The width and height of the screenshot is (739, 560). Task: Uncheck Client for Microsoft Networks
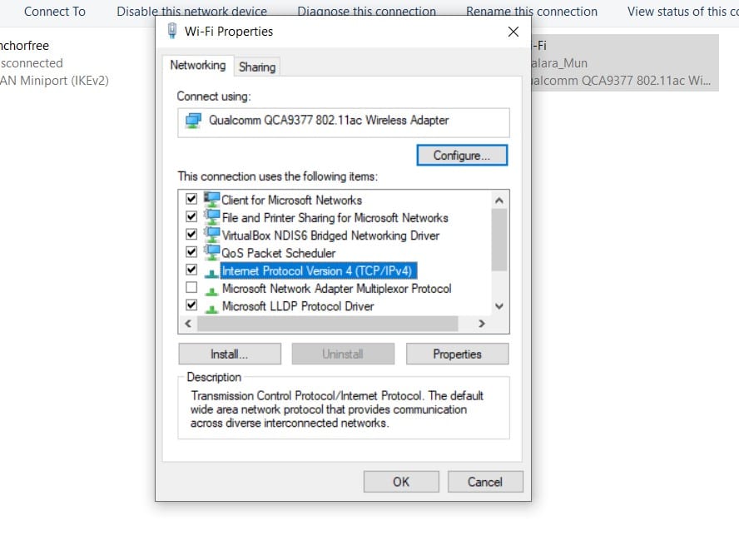(191, 198)
